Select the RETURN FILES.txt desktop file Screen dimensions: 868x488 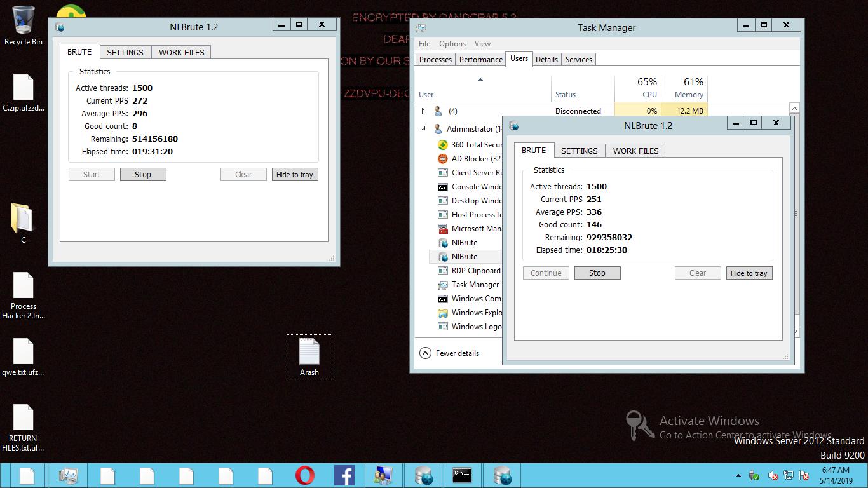24,428
